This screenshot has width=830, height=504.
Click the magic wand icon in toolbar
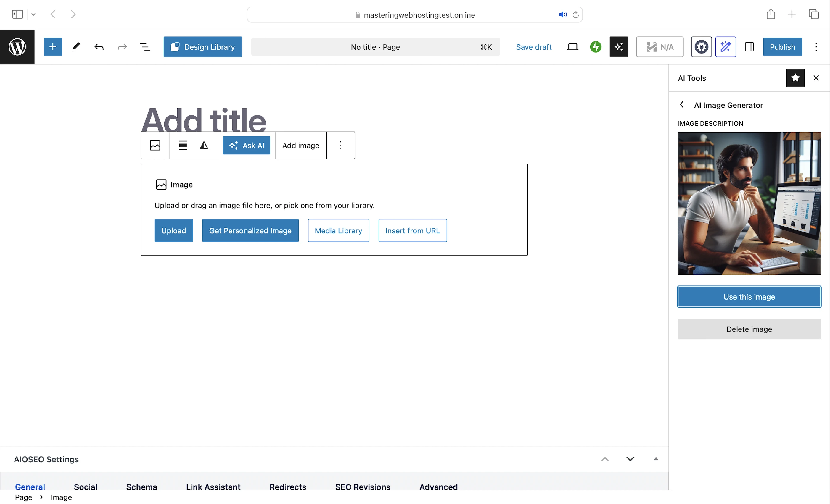coord(725,47)
